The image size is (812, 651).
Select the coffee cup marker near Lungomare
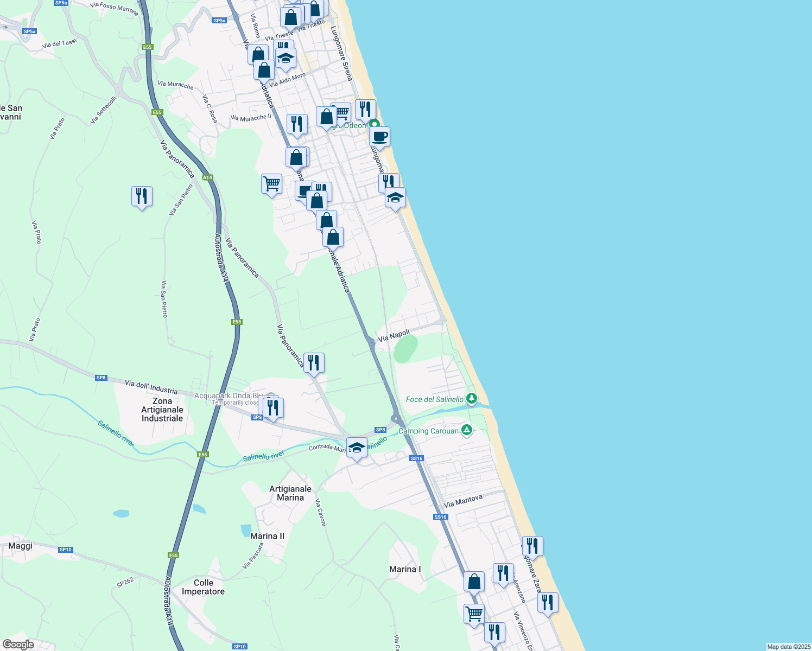379,136
